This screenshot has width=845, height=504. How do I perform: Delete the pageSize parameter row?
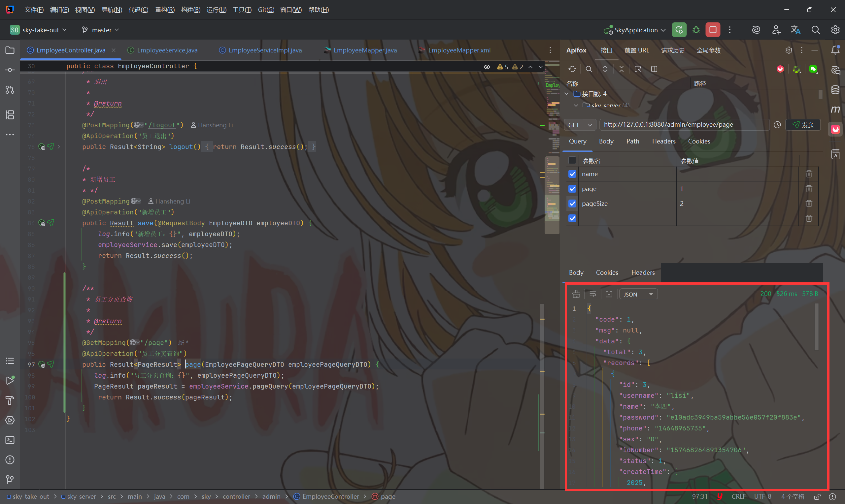(809, 204)
